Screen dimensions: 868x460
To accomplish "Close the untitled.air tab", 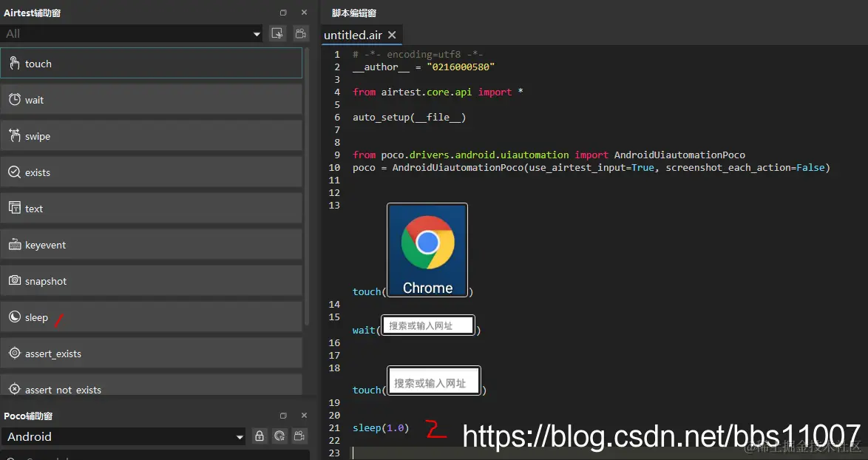I will click(x=392, y=35).
